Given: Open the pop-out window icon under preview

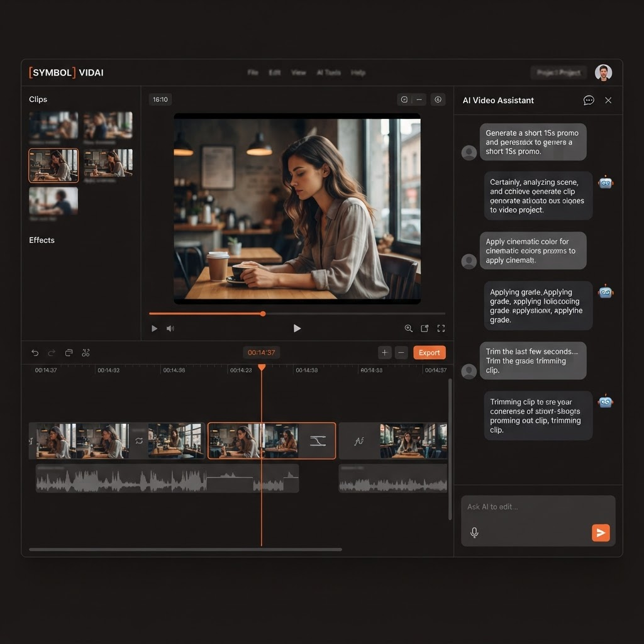Looking at the screenshot, I should tap(425, 328).
